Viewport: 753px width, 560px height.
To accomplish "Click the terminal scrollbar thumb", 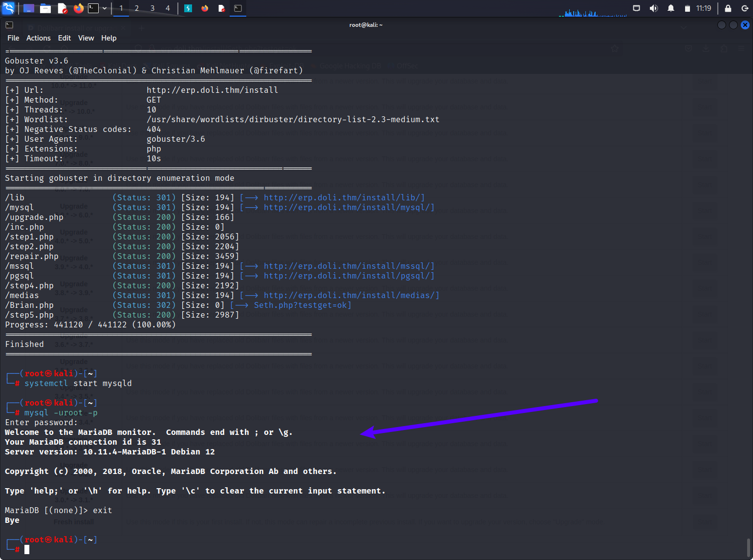I will click(x=748, y=547).
